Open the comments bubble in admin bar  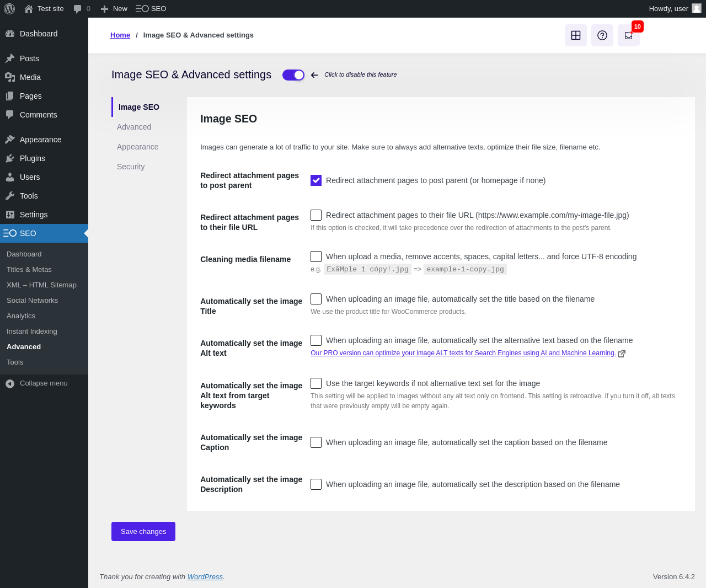coord(82,9)
